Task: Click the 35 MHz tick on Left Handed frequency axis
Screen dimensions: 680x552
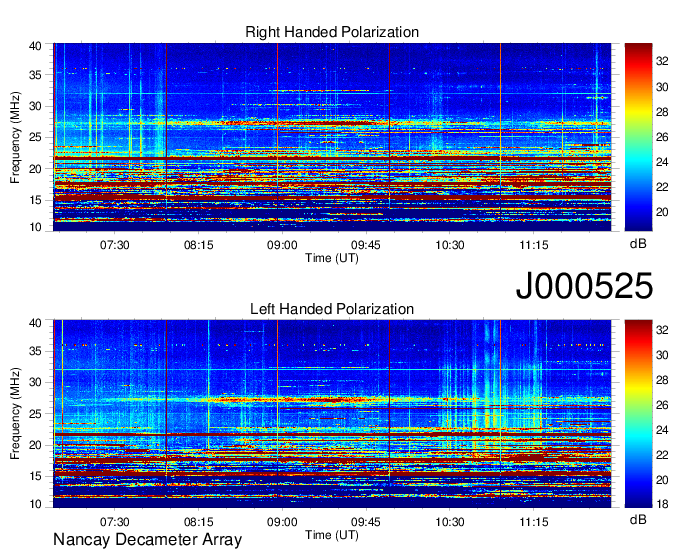Action: pos(36,351)
